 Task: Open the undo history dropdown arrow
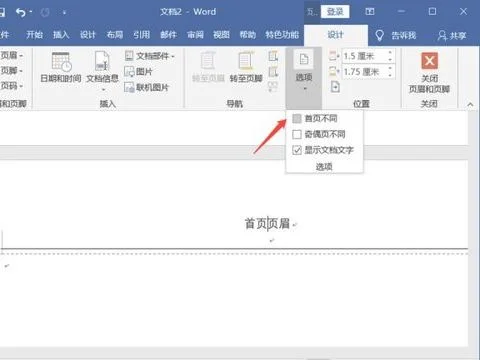pyautogui.click(x=31, y=12)
